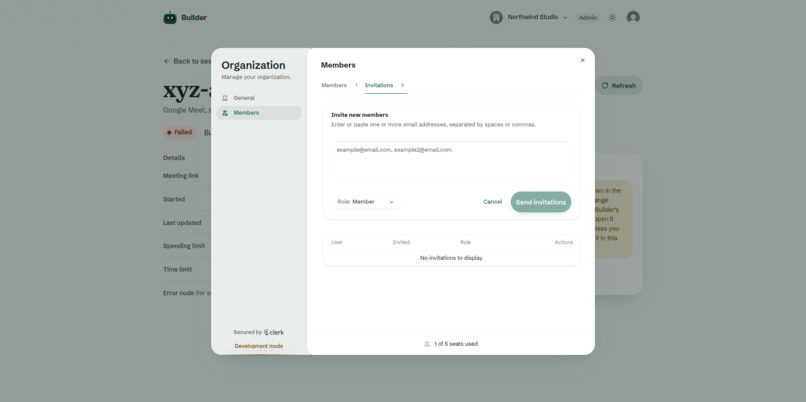Click the Organization heading
Viewport: 806px width, 402px height.
[253, 65]
